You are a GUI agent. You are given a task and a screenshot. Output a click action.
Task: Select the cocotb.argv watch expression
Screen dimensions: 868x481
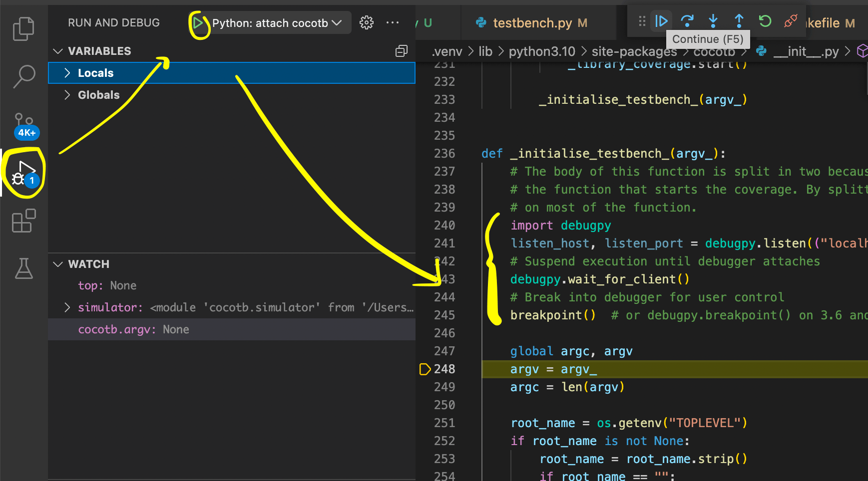(133, 329)
